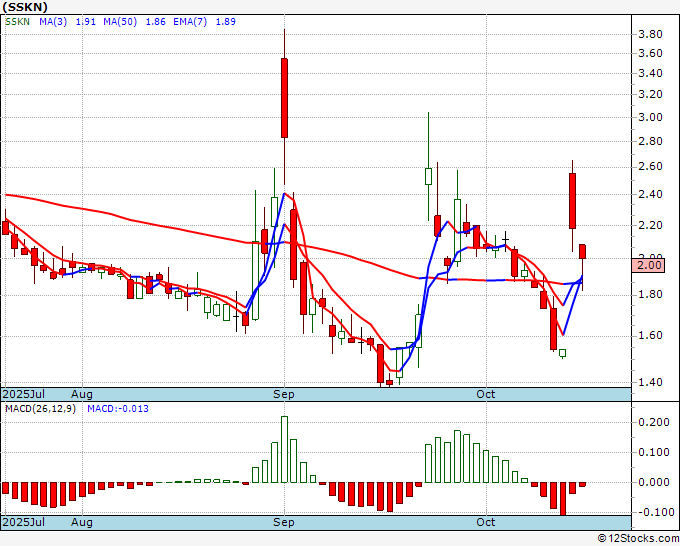The image size is (680, 546).
Task: Click the MA(3) legend label
Action: 53,22
